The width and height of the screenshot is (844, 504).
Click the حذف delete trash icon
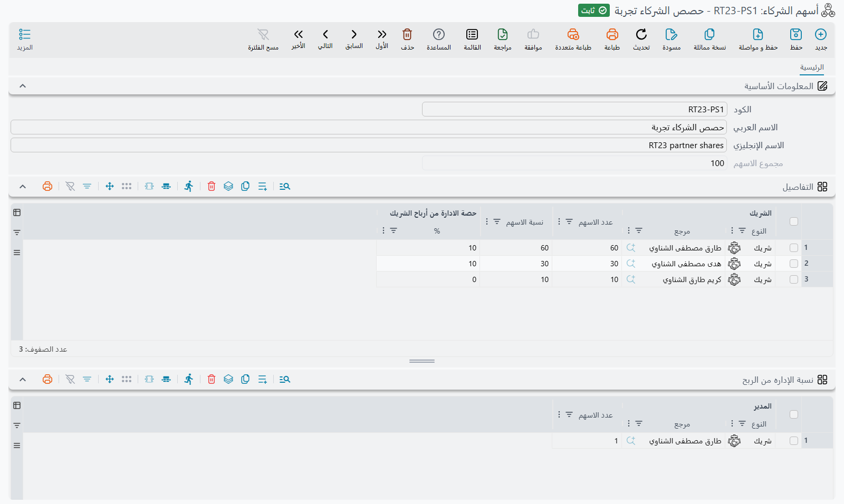[407, 35]
